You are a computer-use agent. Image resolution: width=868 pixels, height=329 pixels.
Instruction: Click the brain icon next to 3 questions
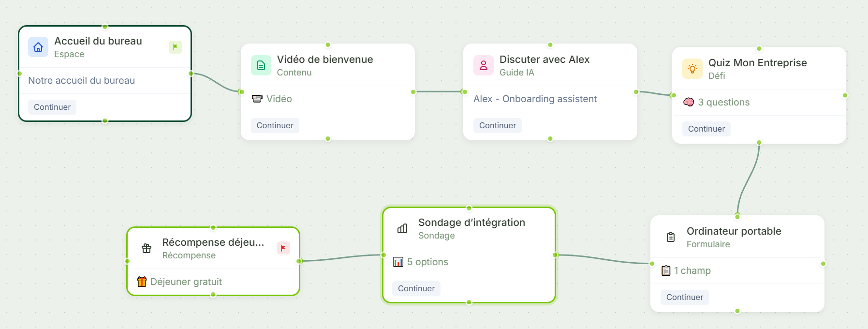689,102
